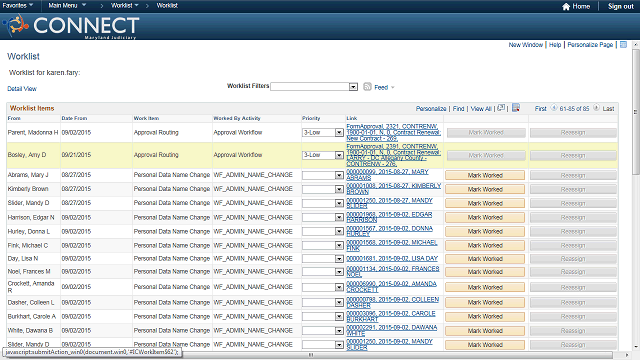The width and height of the screenshot is (640, 360).
Task: Click the http icon beside Personalize Page
Action: (623, 44)
